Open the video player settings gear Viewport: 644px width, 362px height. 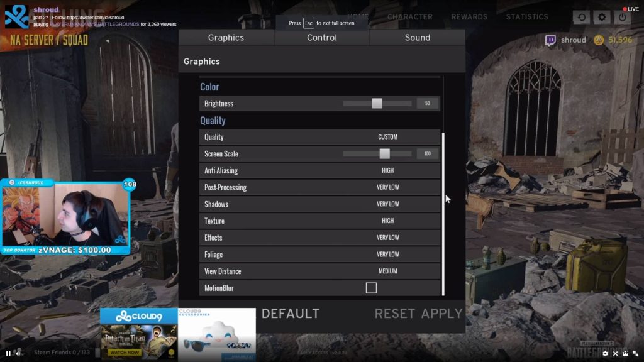pos(606,353)
